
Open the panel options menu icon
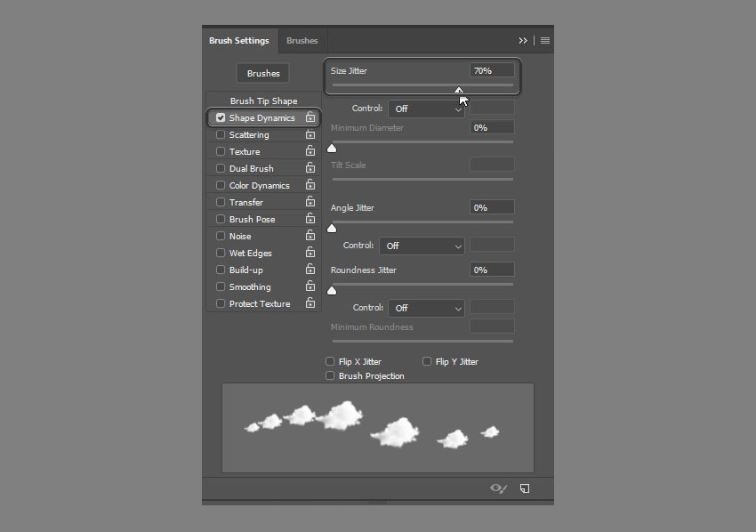tap(545, 41)
